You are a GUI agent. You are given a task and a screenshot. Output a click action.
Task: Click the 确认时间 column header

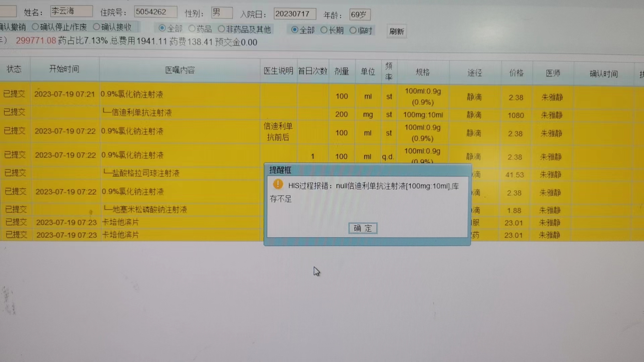tap(603, 74)
